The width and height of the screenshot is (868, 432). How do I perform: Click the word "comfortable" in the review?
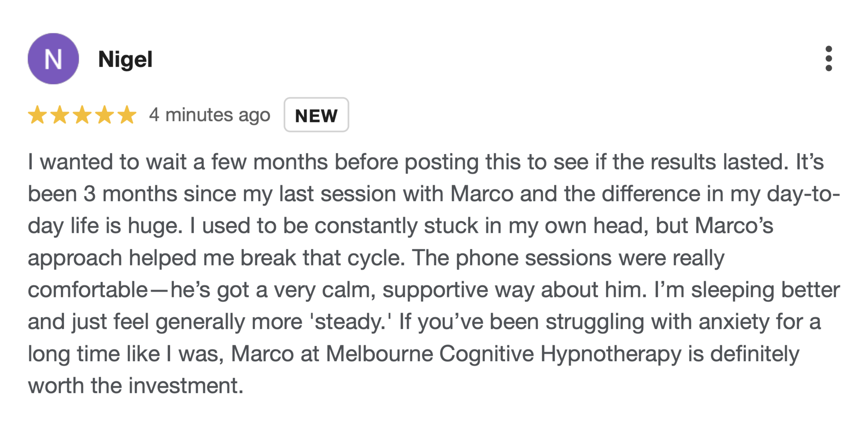click(x=87, y=290)
